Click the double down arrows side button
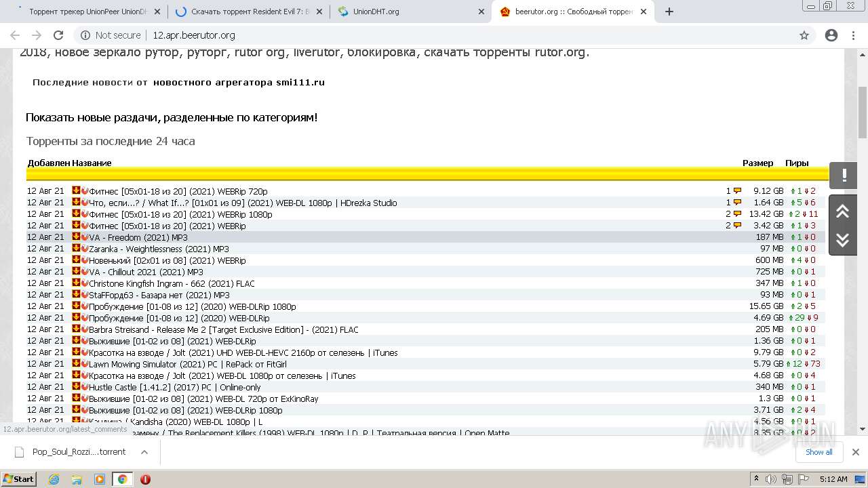Screen dimensions: 868x488 pos(842,239)
